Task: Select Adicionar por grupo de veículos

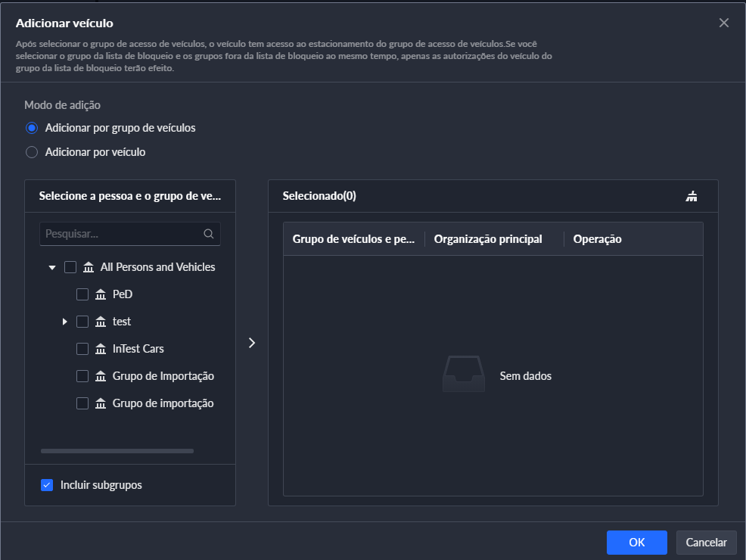Action: [x=32, y=128]
